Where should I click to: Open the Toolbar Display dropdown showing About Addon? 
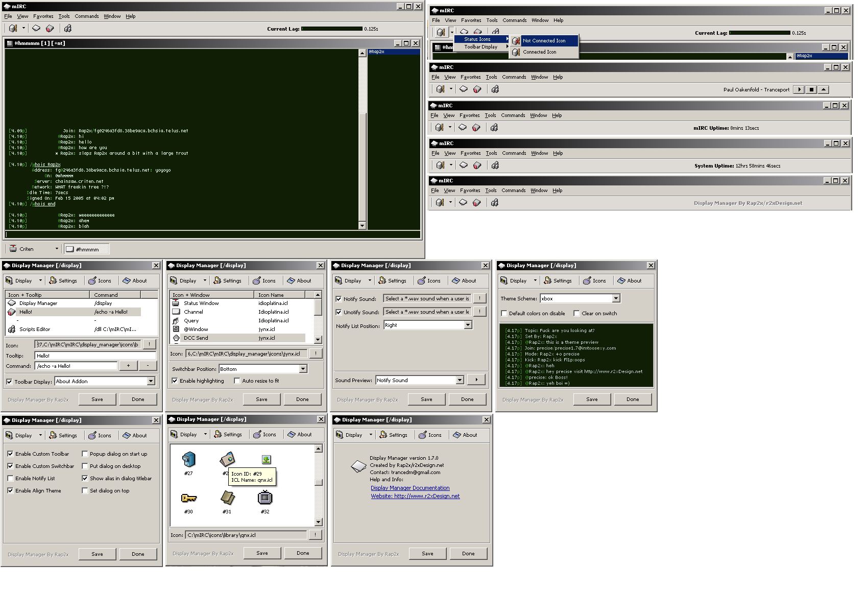151,381
